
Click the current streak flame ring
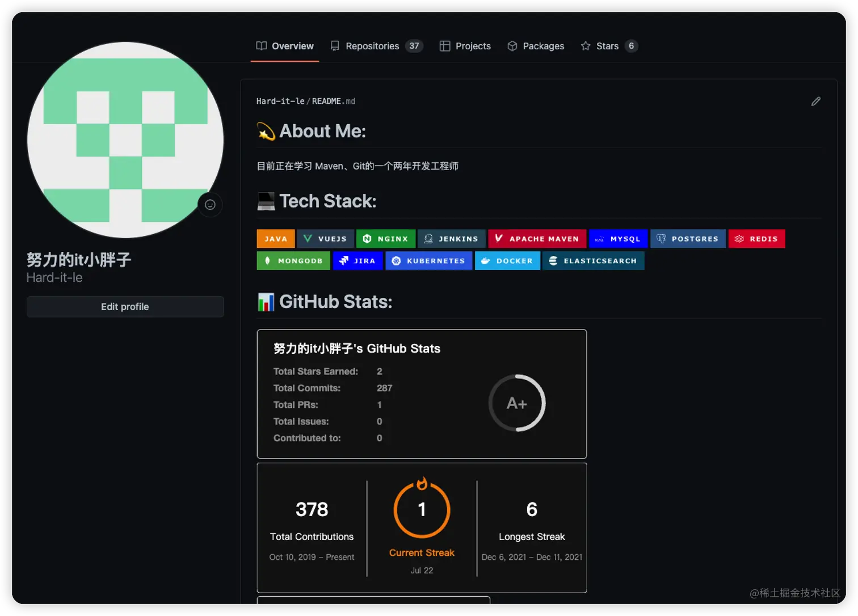[422, 508]
